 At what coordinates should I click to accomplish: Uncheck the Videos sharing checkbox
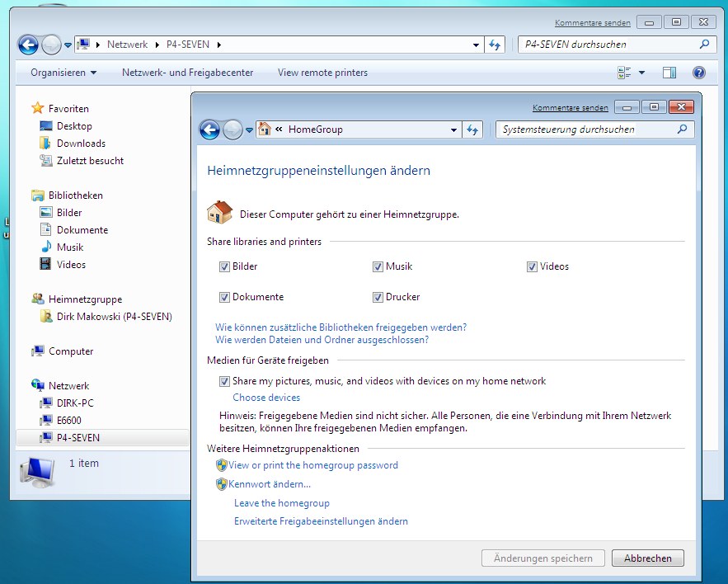point(532,266)
